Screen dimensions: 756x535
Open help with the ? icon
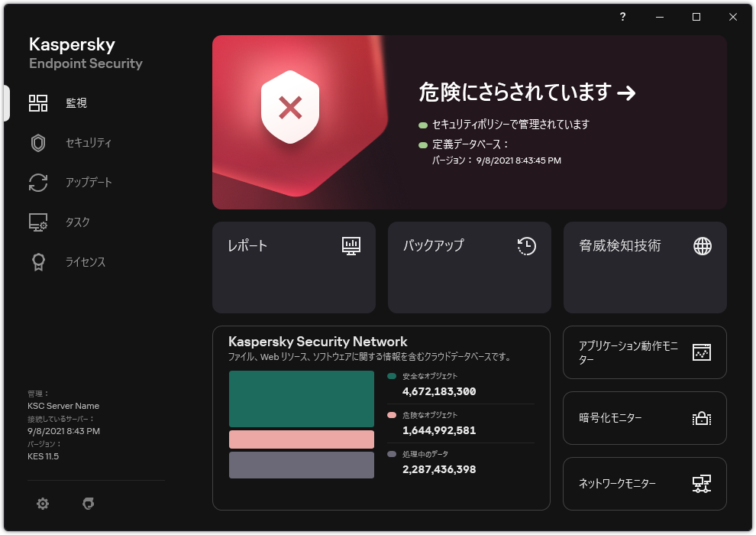622,16
